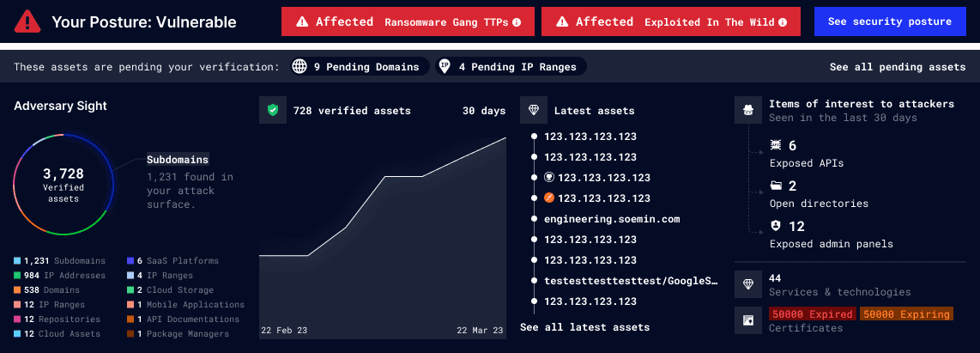Viewport: 980px width, 353px height.
Task: Click the Exposed admin panels shield icon
Action: click(776, 226)
